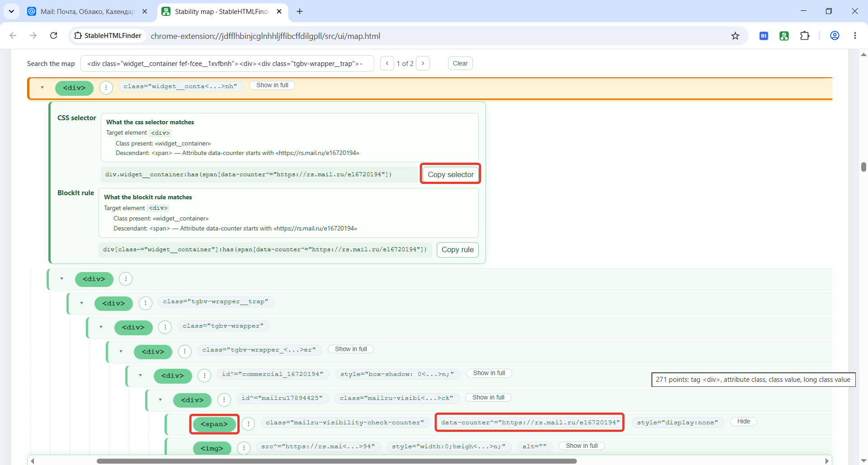Screen dimensions: 868x465
Task: Open the Extensions puzzle icon
Action: (x=805, y=36)
